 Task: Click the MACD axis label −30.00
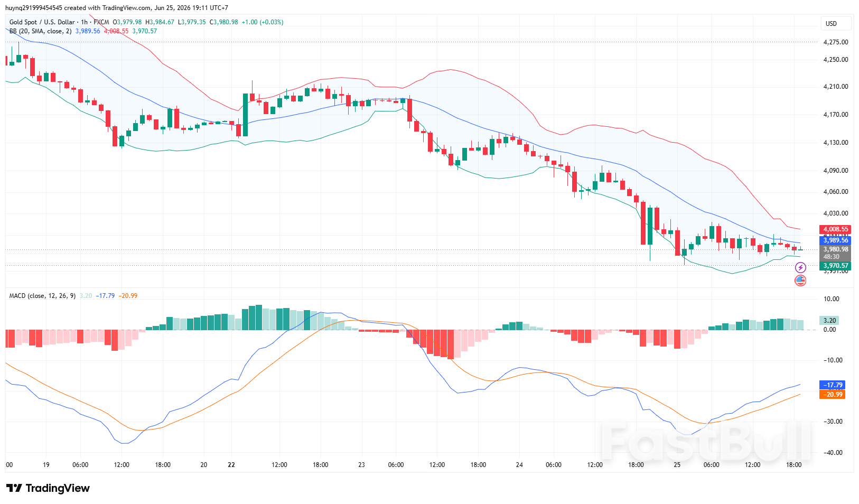(833, 422)
